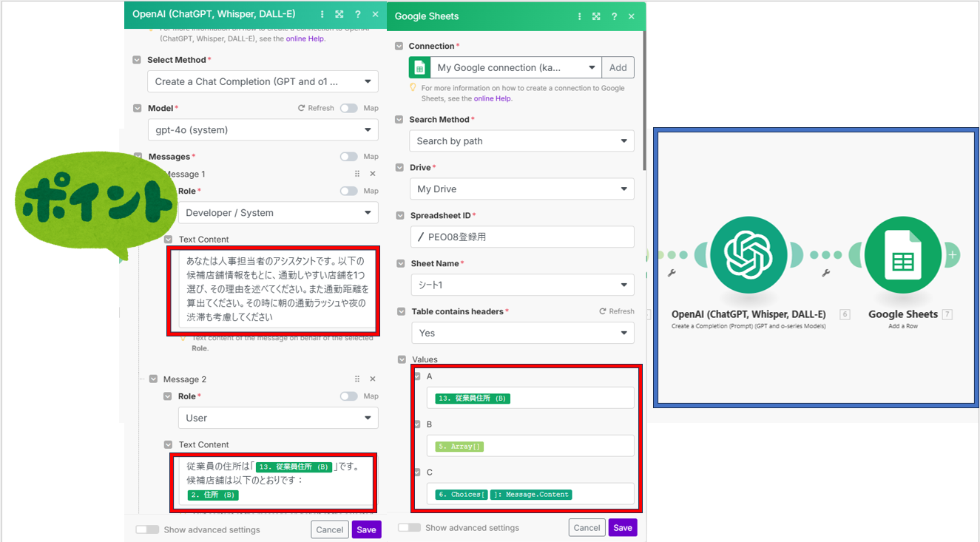Open help from the OpenAI panel header
This screenshot has width=980, height=542.
(x=358, y=14)
